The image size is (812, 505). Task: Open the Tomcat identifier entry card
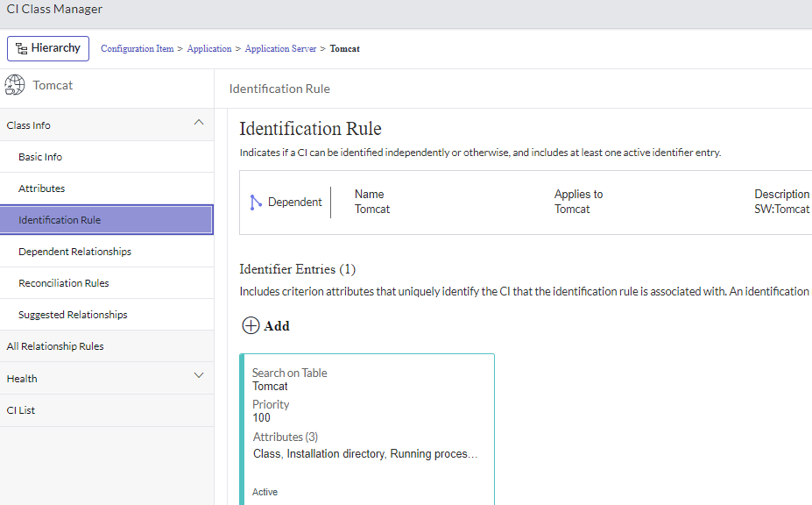pyautogui.click(x=367, y=430)
